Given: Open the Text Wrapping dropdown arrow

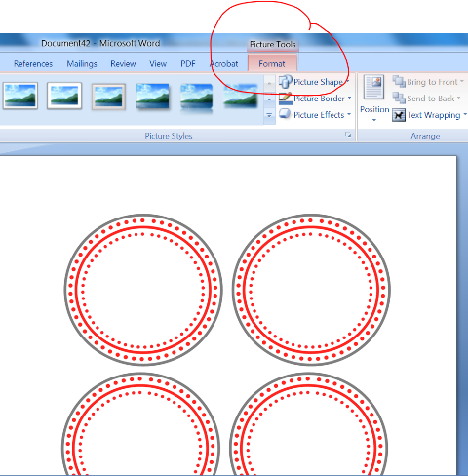Looking at the screenshot, I should (465, 114).
